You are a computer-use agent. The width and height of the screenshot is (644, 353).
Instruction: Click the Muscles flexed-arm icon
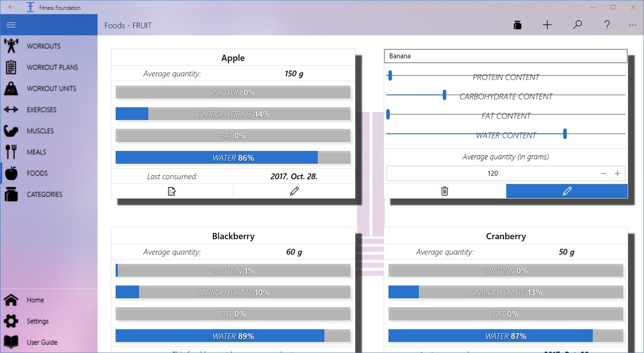click(11, 131)
